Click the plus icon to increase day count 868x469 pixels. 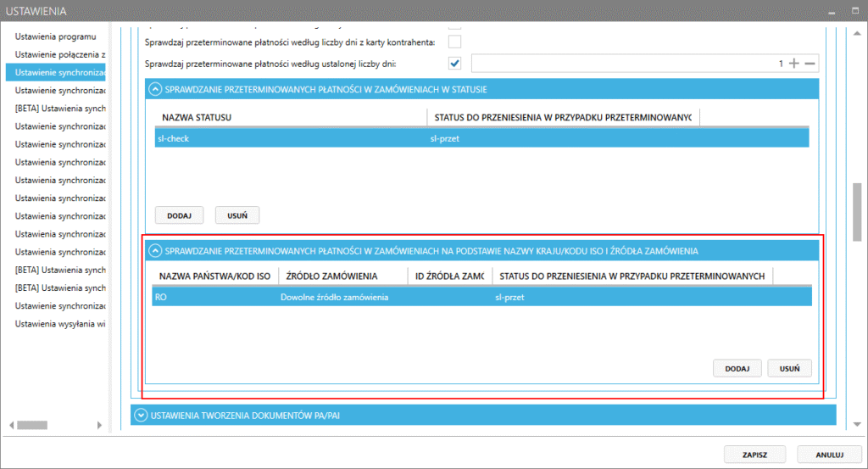tap(794, 64)
